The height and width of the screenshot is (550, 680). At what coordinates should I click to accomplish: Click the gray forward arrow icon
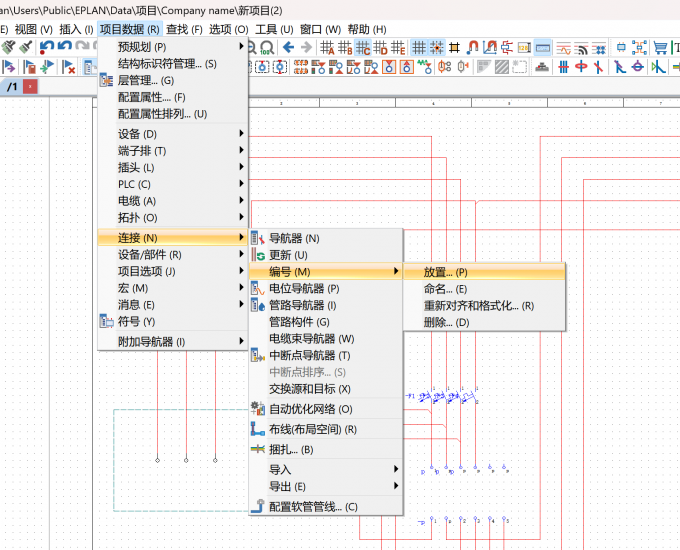pos(306,47)
